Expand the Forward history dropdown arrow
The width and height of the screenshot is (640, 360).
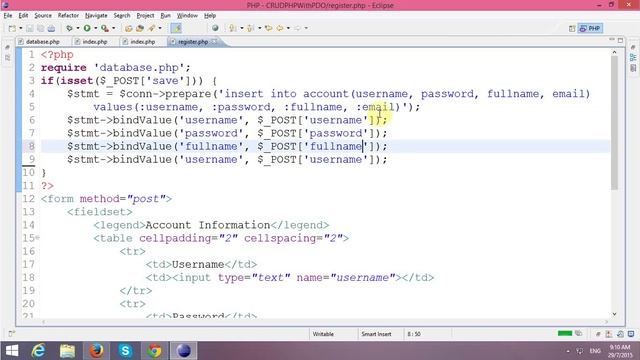pyautogui.click(x=306, y=28)
